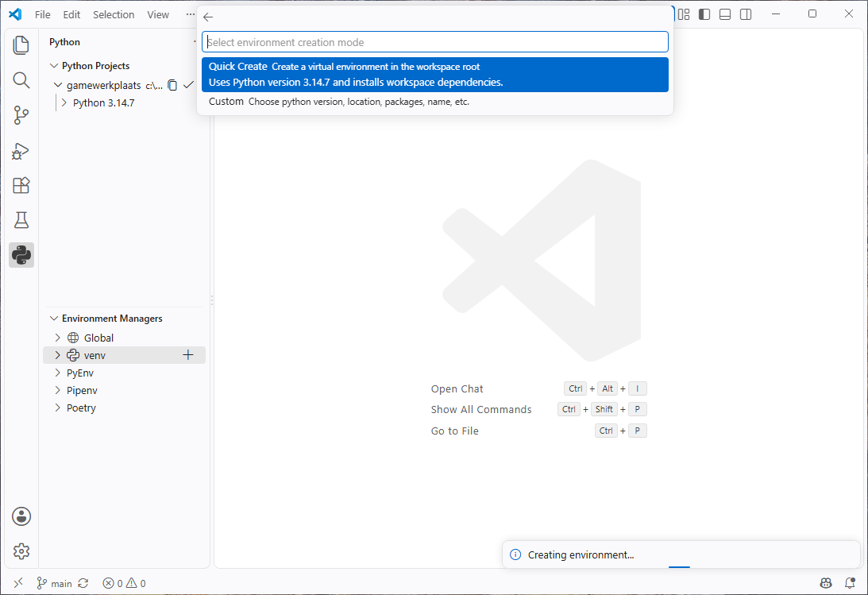Expand the Python 3.14.7 node
The height and width of the screenshot is (595, 868).
tap(64, 103)
